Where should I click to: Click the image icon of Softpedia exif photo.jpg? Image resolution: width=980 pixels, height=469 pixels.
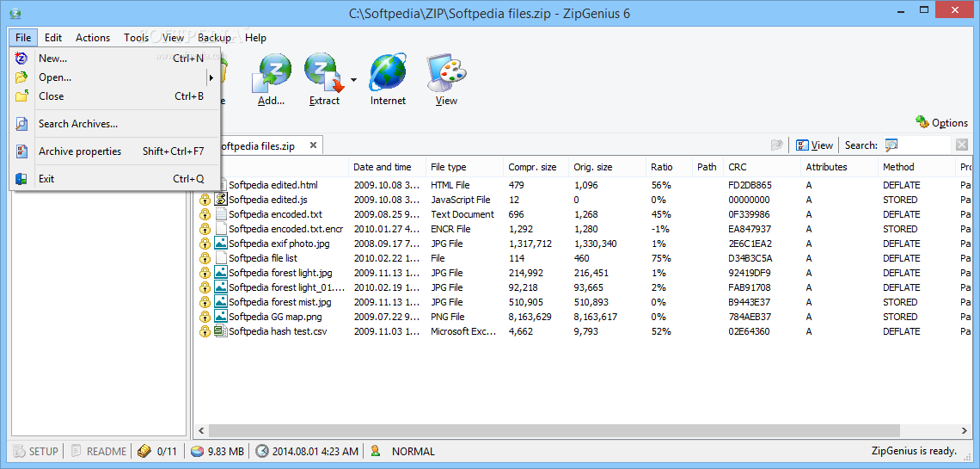(x=220, y=244)
